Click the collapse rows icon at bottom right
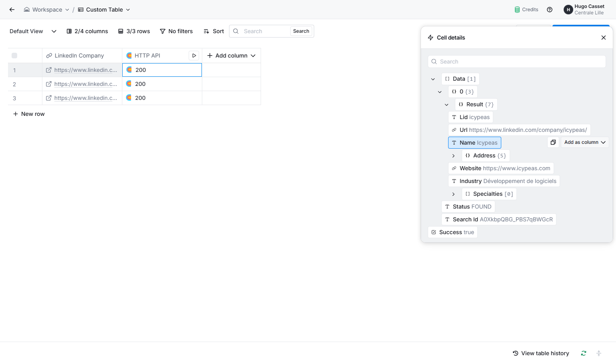 599,353
